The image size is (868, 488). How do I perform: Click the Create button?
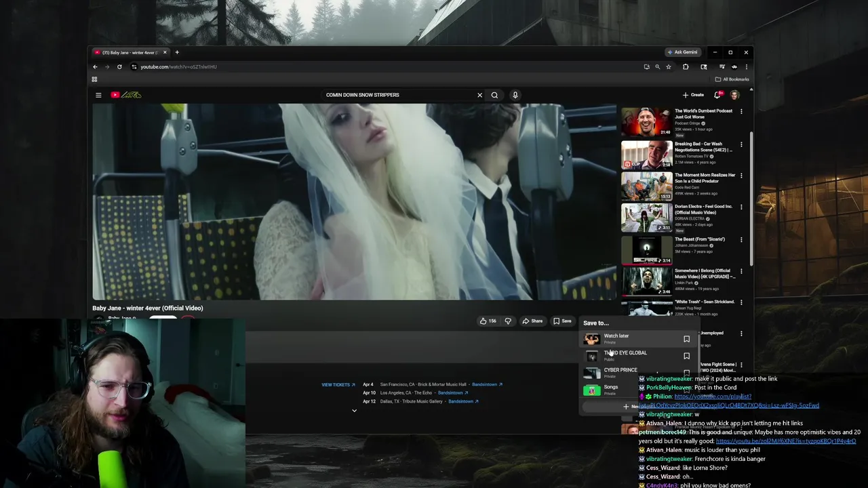[x=693, y=95]
